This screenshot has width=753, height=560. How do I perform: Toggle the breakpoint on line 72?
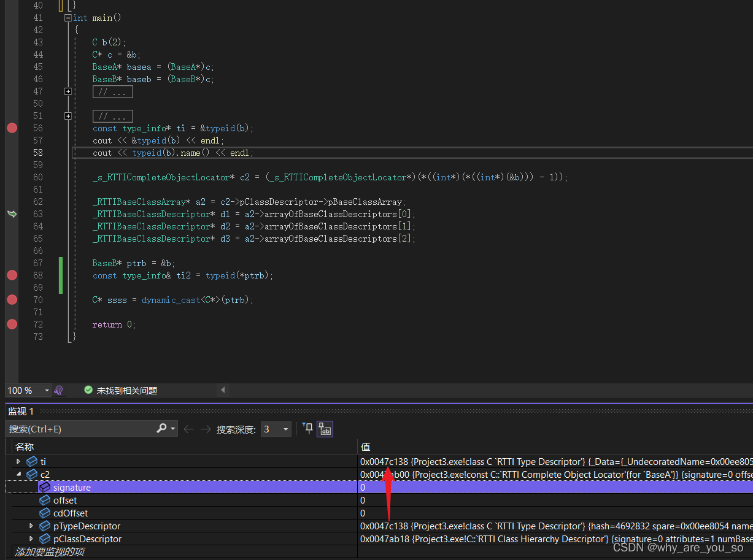click(x=12, y=324)
